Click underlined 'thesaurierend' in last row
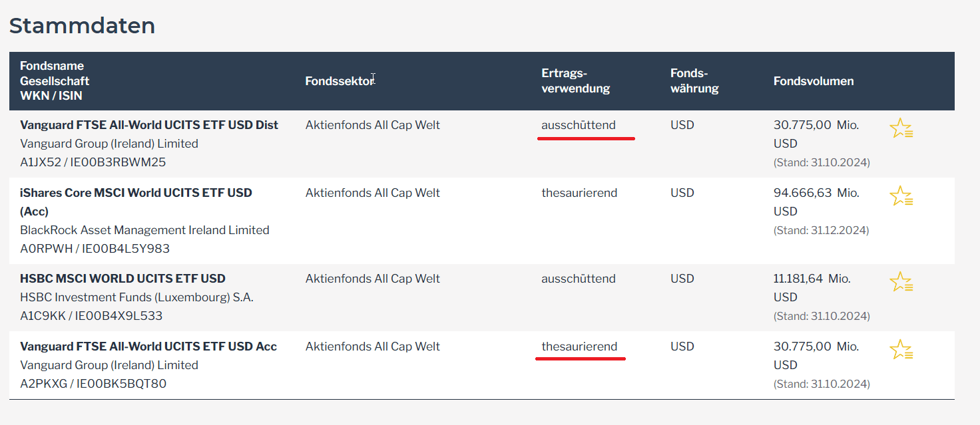 point(579,347)
